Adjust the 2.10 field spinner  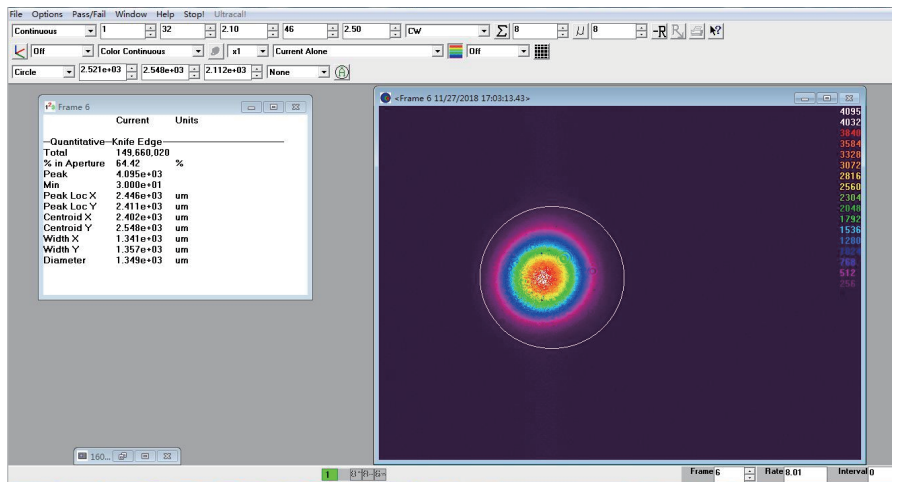pyautogui.click(x=273, y=31)
